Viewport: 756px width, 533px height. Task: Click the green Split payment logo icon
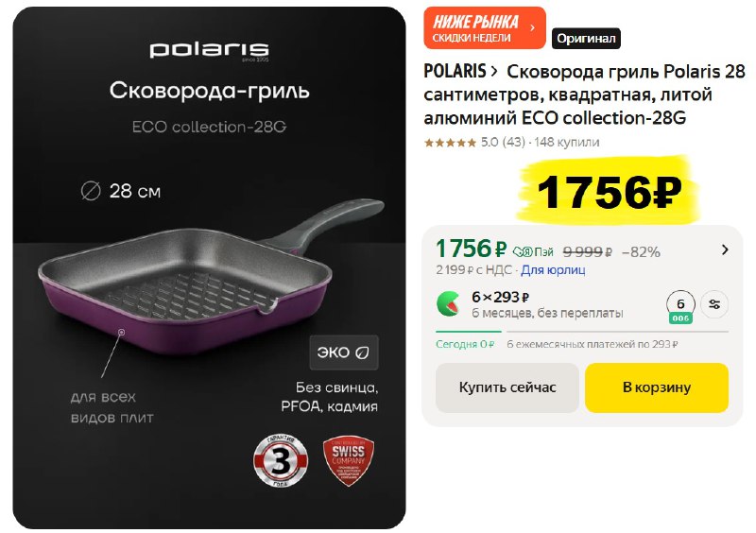(x=448, y=304)
